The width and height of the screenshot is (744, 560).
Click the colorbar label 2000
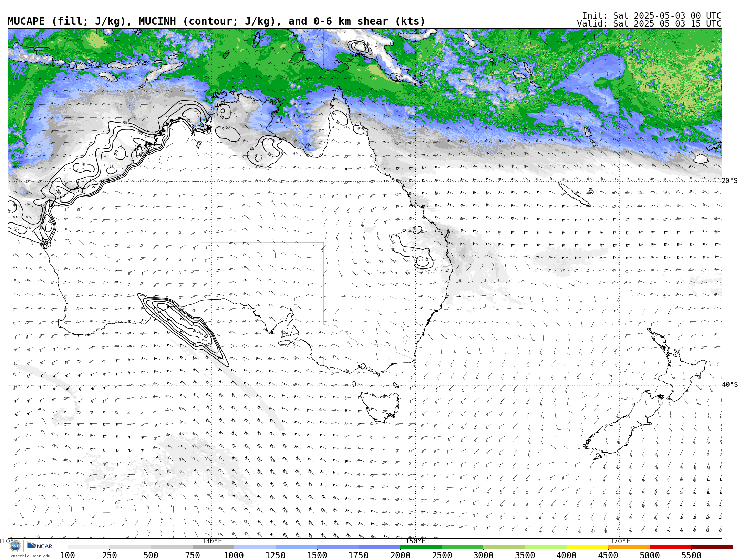[x=400, y=556]
